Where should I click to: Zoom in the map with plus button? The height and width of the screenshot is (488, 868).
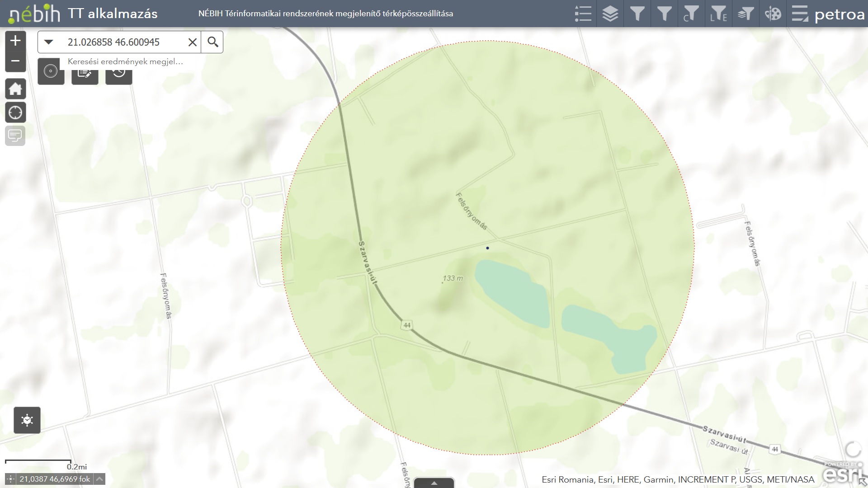15,41
